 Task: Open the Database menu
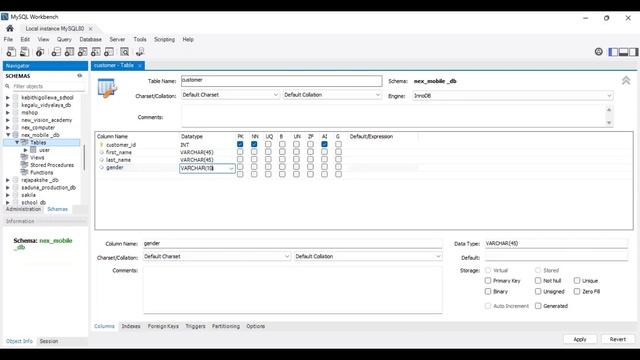pos(90,39)
